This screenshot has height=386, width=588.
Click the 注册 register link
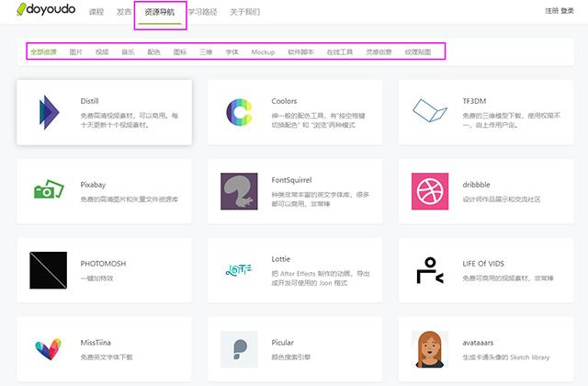click(551, 10)
